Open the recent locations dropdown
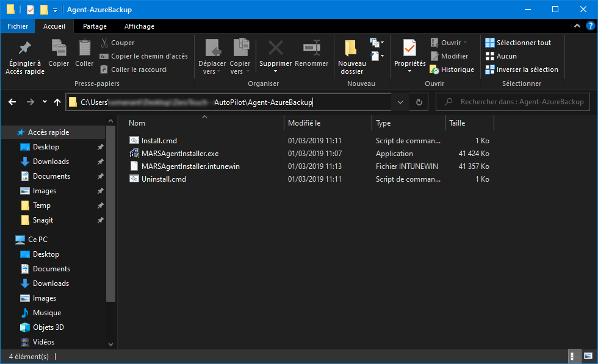Image resolution: width=598 pixels, height=364 pixels. (45, 102)
